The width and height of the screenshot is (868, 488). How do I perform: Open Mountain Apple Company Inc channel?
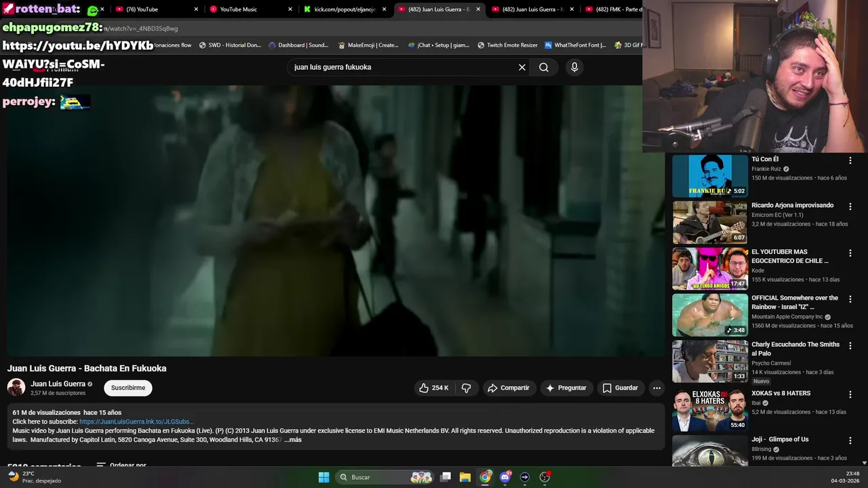787,317
